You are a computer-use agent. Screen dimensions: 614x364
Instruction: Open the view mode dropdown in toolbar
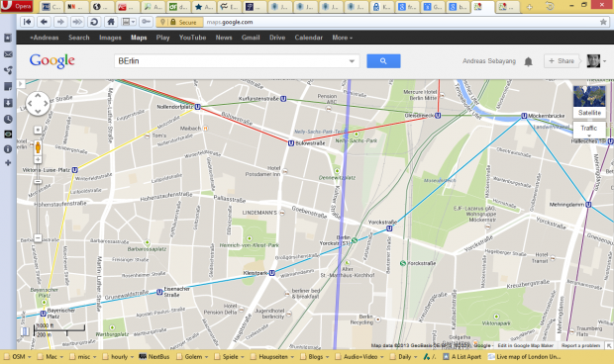tap(129, 22)
